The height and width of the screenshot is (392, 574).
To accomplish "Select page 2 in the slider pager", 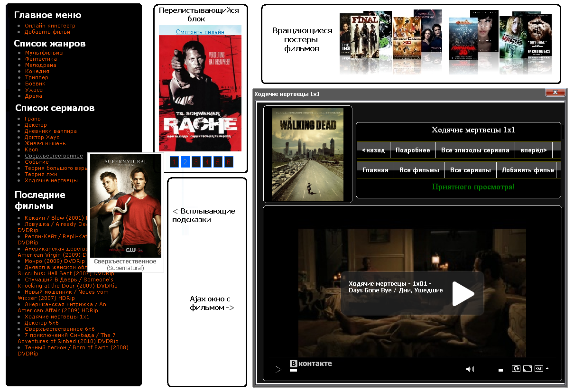I will coord(185,162).
